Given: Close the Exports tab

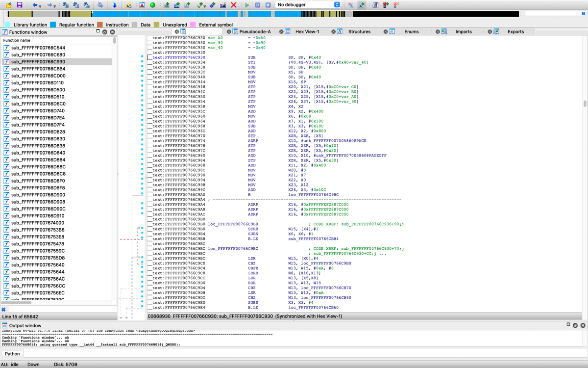Looking at the screenshot, I should pos(490,31).
